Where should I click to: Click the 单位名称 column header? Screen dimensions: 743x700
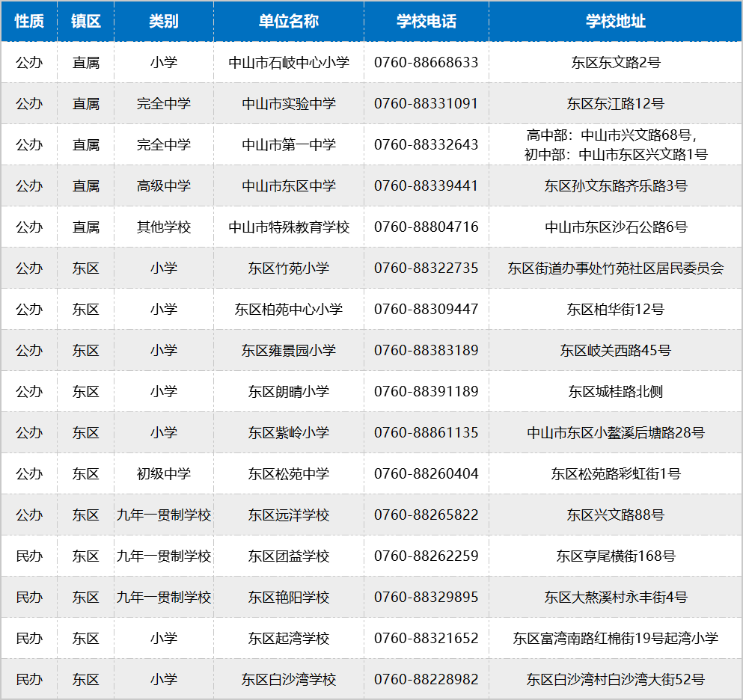[x=289, y=21]
